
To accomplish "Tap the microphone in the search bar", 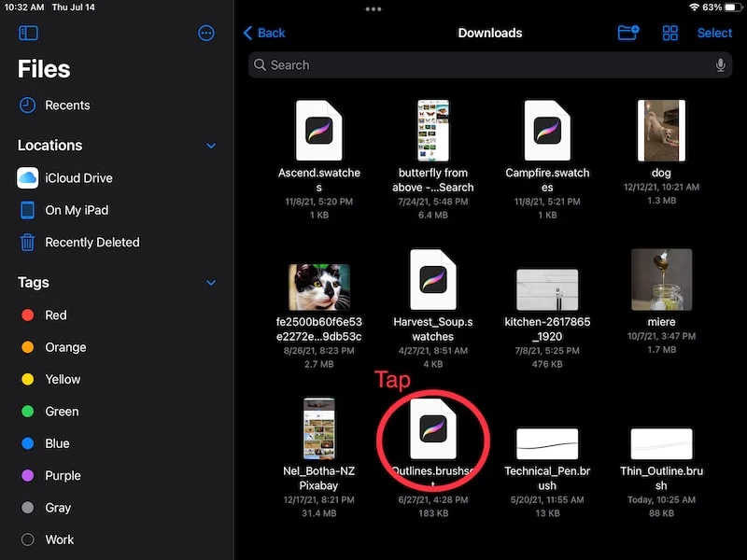I will coord(720,64).
